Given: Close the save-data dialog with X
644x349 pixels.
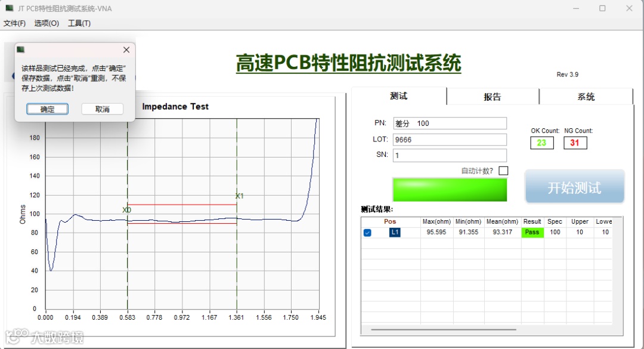Looking at the screenshot, I should (x=126, y=50).
